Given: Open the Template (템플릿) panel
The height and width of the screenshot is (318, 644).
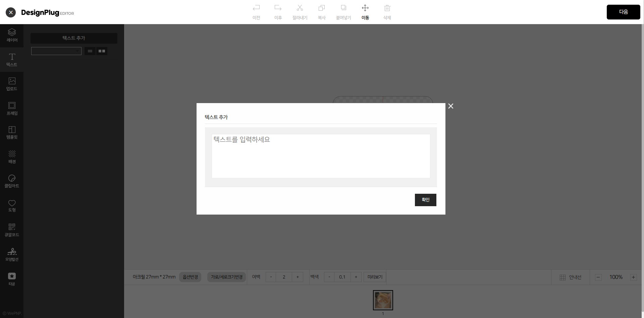Looking at the screenshot, I should [12, 133].
